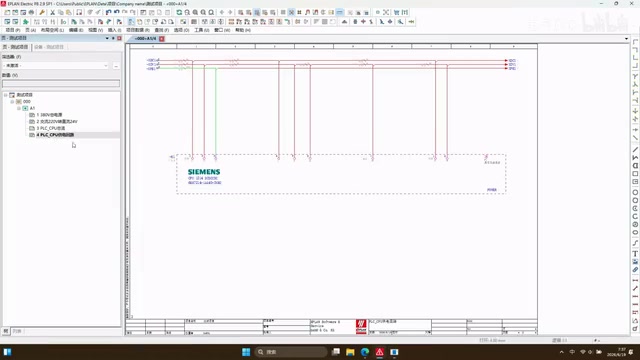
Task: Open the 帮助(H) menu
Action: click(x=243, y=30)
